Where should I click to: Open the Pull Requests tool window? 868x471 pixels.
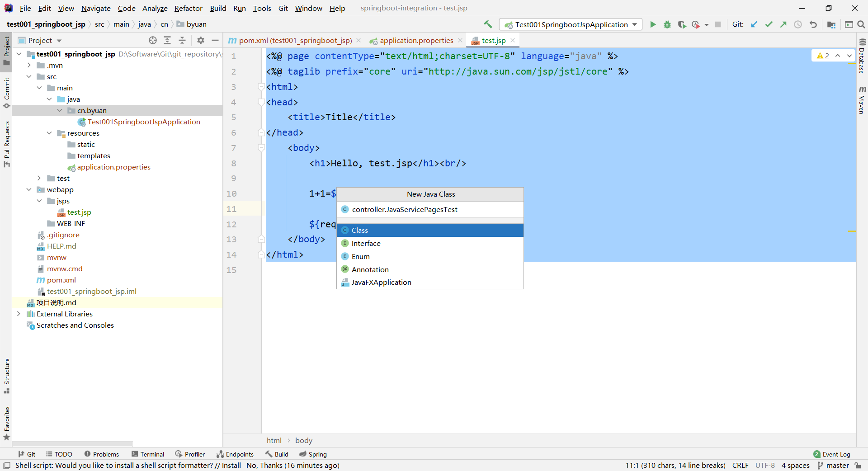pyautogui.click(x=6, y=144)
